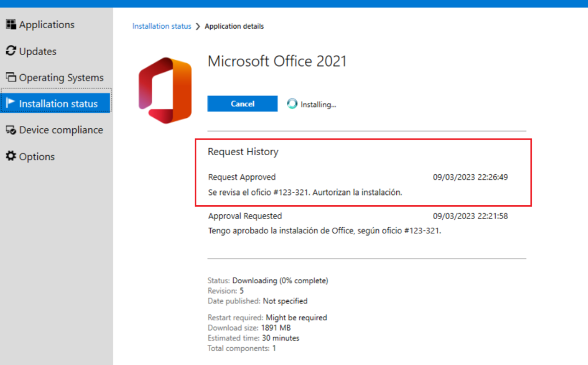Cancel the Office installation

tap(242, 103)
